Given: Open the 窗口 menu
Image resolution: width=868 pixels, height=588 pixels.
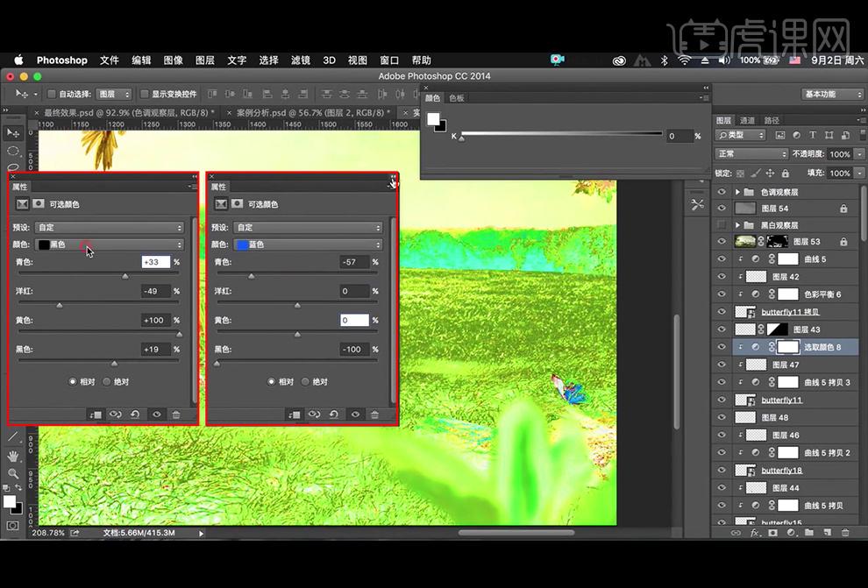Looking at the screenshot, I should pos(389,60).
